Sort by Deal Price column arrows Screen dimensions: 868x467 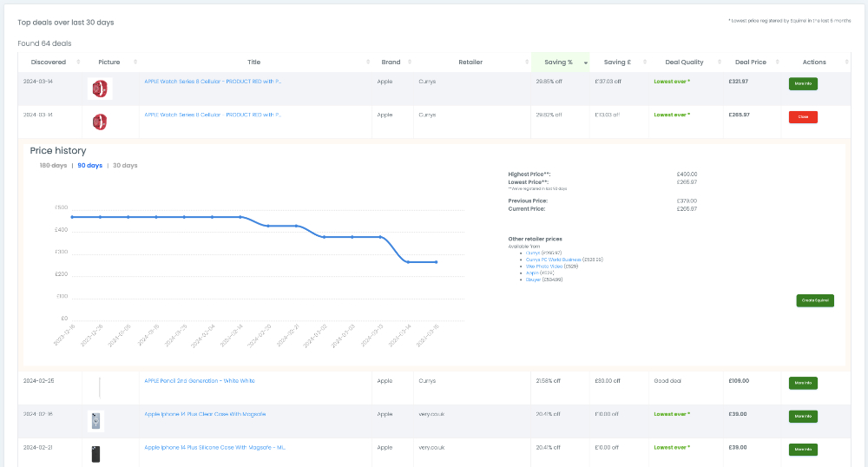(x=775, y=62)
